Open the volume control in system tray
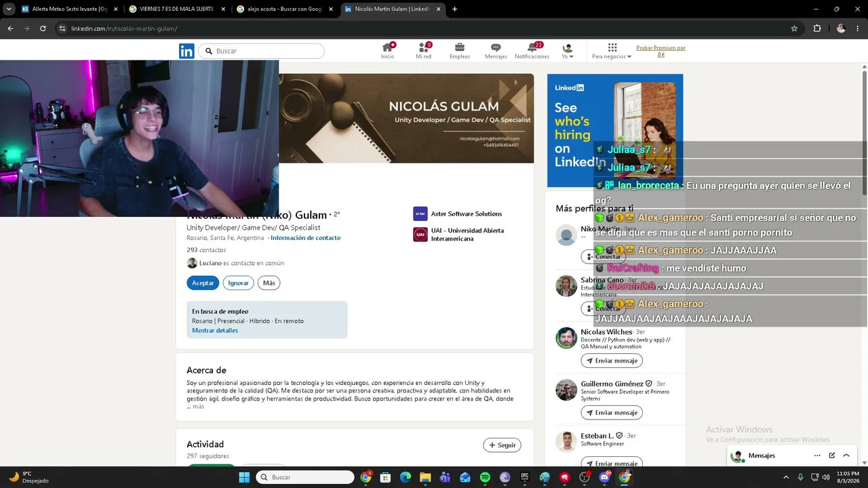 [x=825, y=477]
